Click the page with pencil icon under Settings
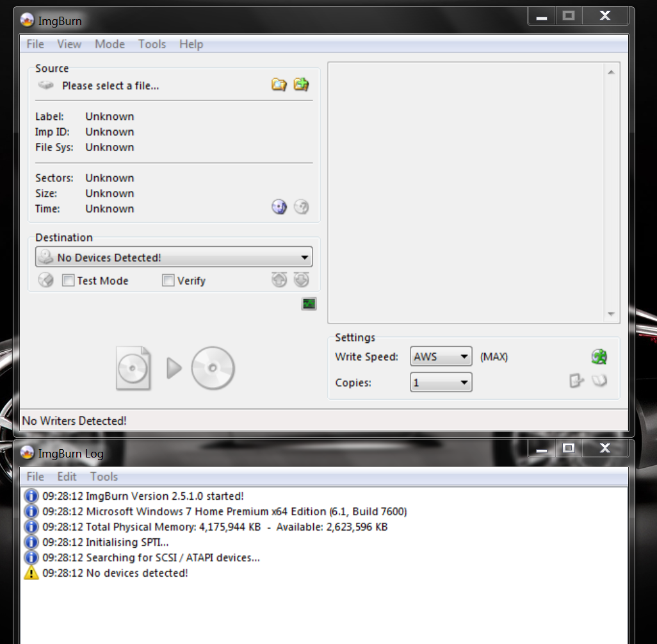Screen dimensions: 657x644 tap(576, 381)
